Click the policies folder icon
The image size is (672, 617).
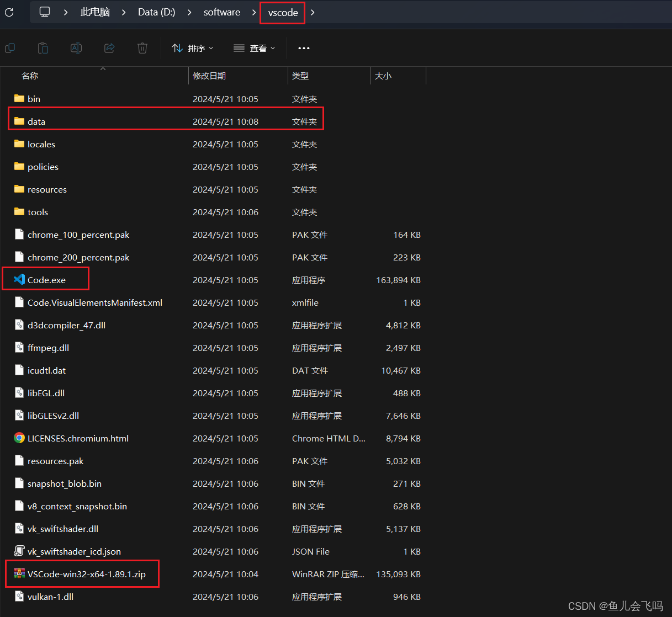(x=19, y=166)
